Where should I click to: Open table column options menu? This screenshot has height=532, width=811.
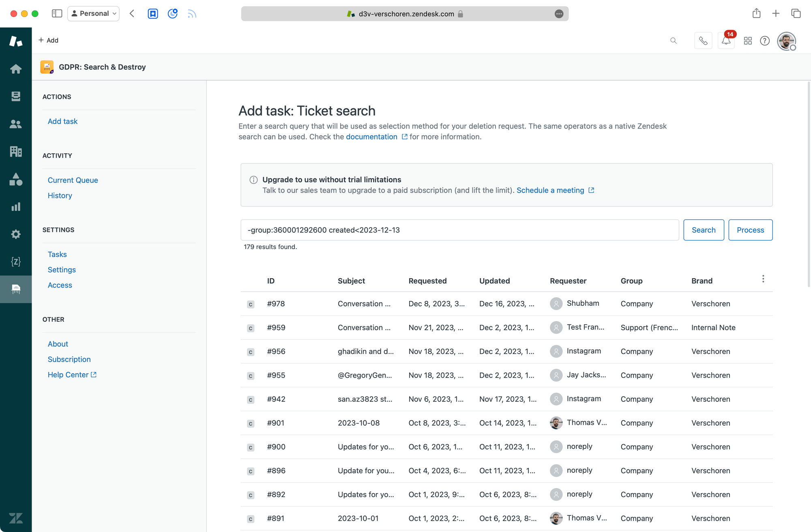tap(763, 279)
